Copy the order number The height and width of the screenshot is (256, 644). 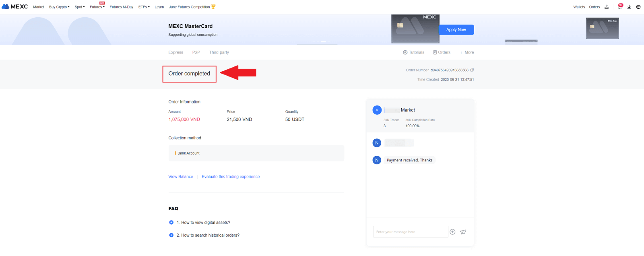tap(472, 70)
